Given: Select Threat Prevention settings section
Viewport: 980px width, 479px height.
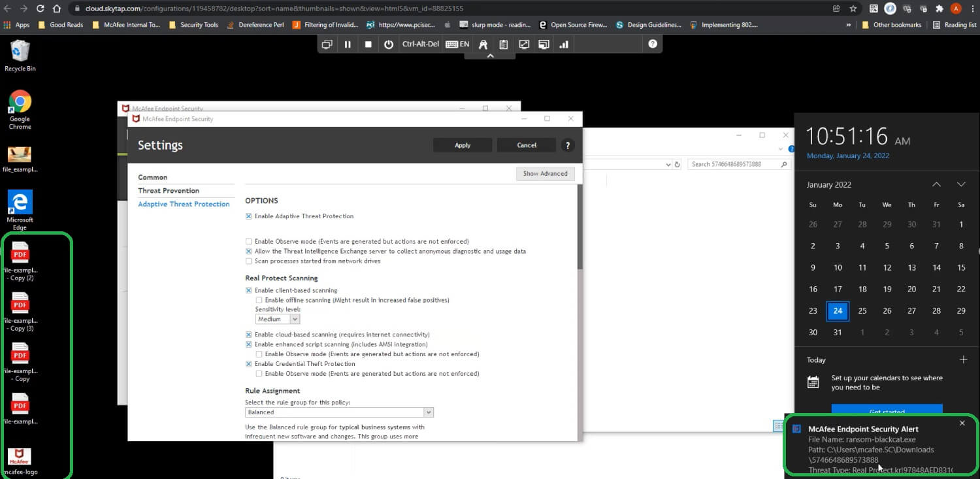Looking at the screenshot, I should [x=169, y=191].
